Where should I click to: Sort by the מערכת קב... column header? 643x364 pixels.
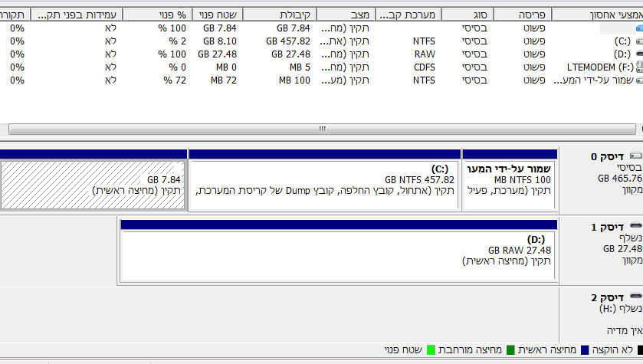tap(408, 15)
